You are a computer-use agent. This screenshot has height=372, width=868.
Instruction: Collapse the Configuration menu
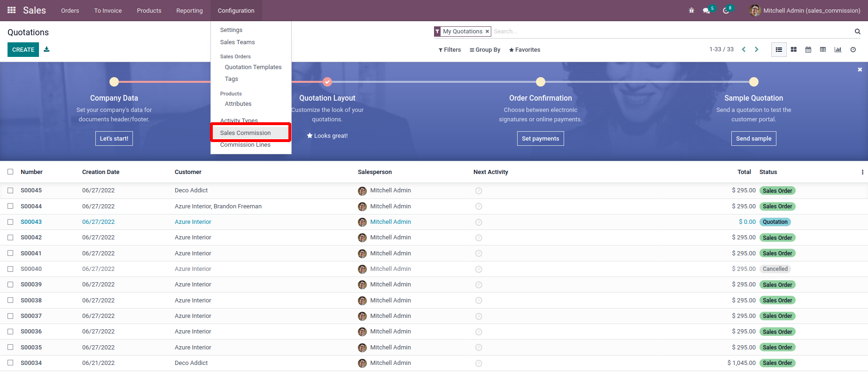click(236, 10)
